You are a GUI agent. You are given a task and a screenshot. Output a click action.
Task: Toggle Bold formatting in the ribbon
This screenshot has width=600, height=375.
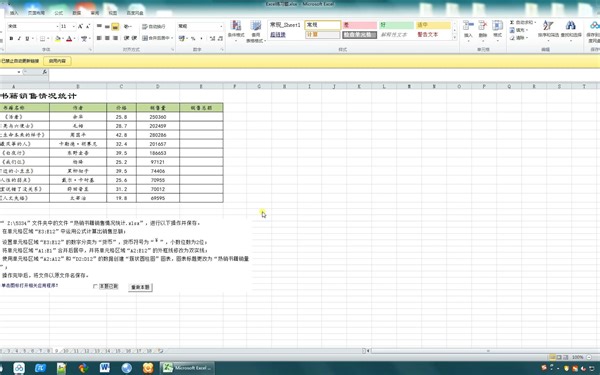click(11, 39)
